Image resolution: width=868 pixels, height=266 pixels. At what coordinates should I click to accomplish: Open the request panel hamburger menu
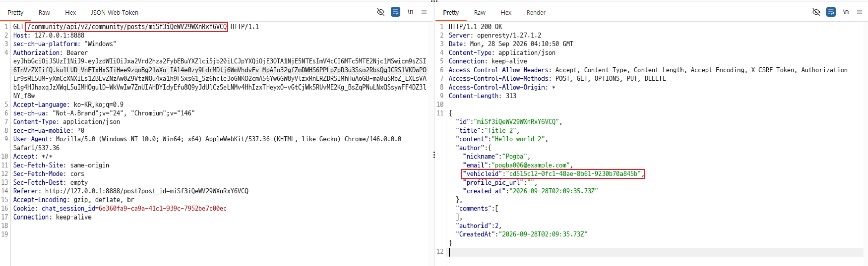pyautogui.click(x=424, y=12)
